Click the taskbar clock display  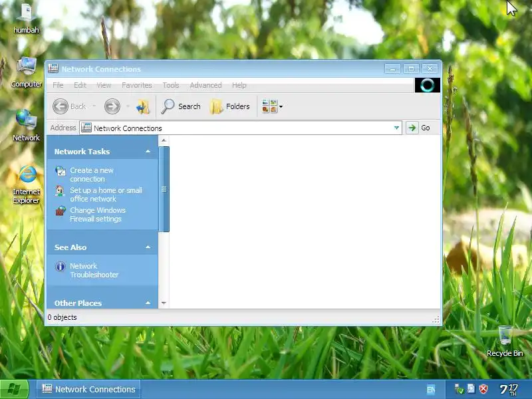[x=509, y=389]
